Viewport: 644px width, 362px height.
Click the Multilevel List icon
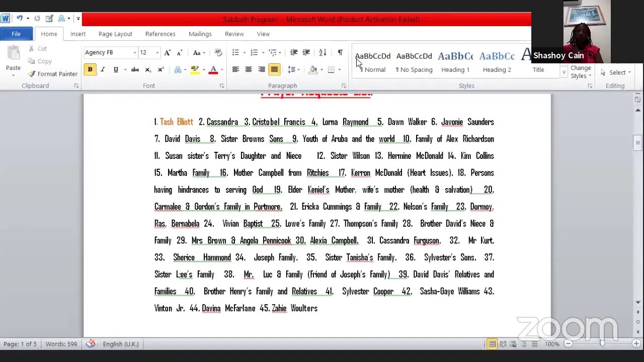273,52
